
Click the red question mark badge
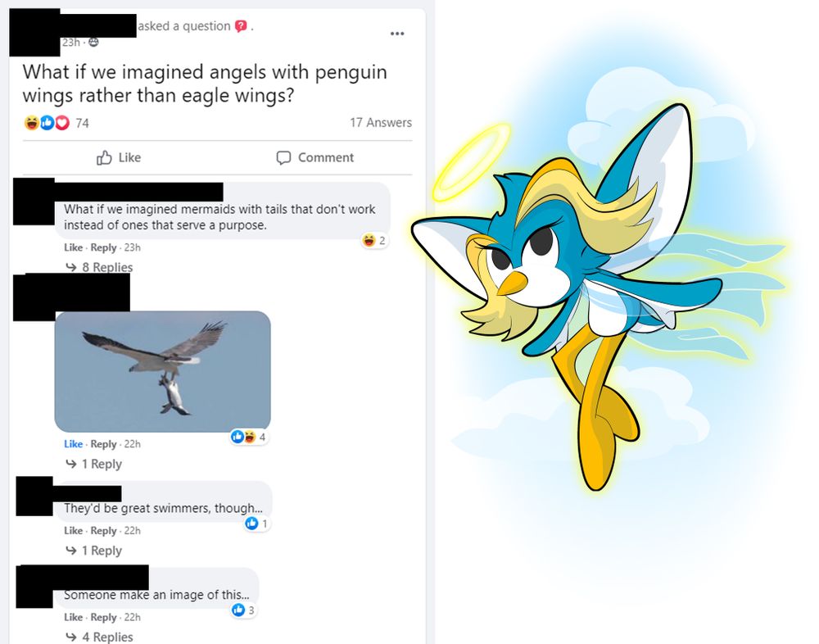coord(240,26)
